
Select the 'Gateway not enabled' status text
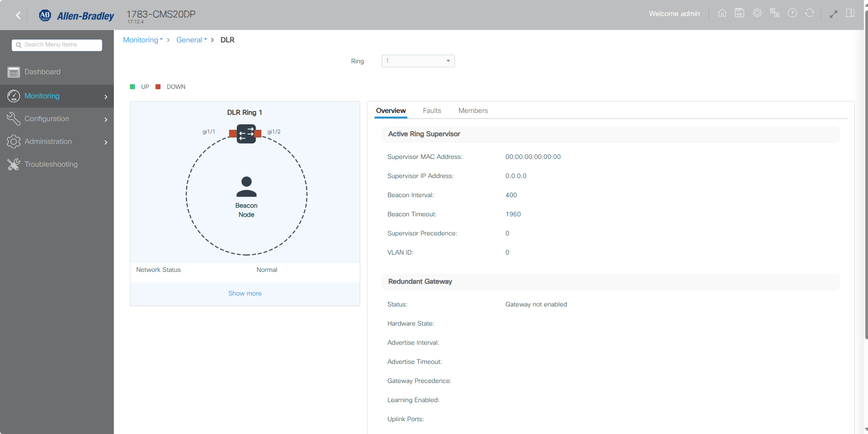pos(536,304)
